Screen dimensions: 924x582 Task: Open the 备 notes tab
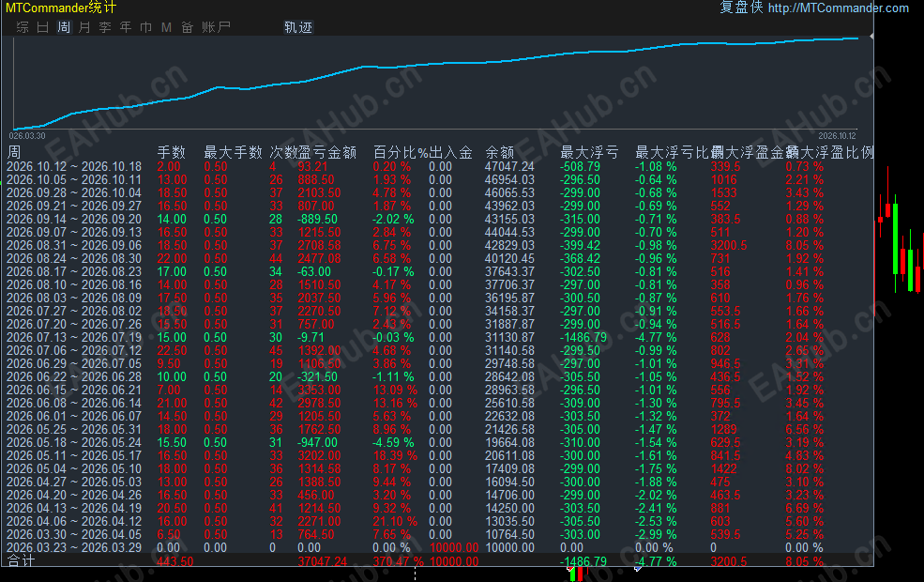point(188,27)
